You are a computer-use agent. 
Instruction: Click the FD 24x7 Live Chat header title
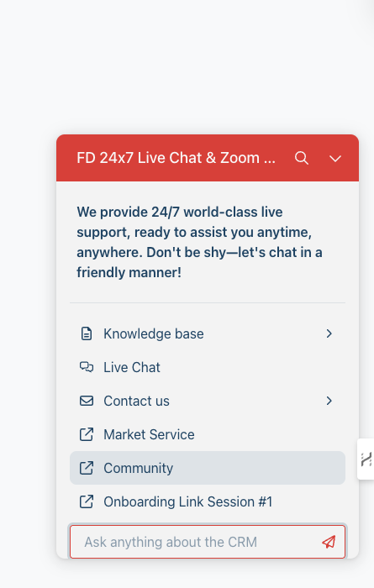[176, 158]
